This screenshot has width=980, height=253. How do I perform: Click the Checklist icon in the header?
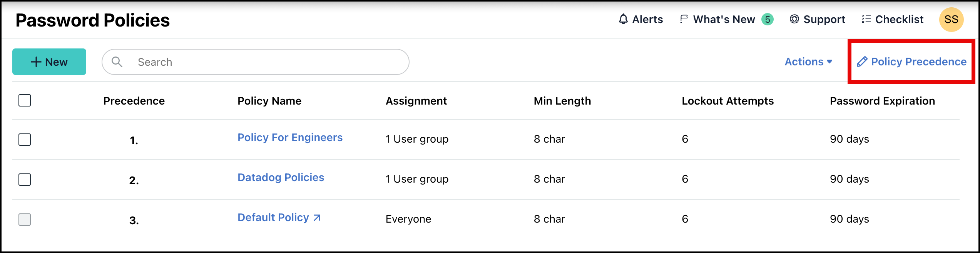865,19
